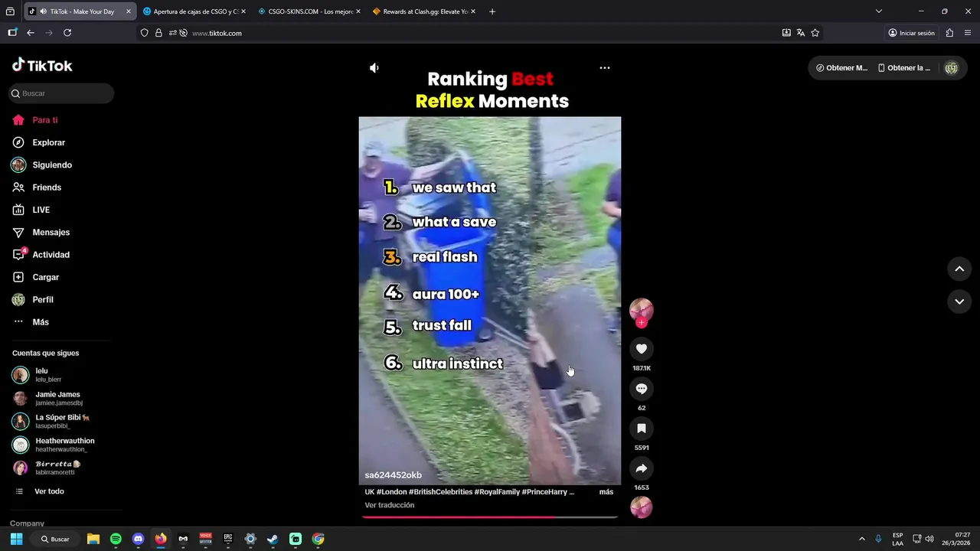The width and height of the screenshot is (980, 551).
Task: Open the comments on the video
Action: click(x=642, y=389)
